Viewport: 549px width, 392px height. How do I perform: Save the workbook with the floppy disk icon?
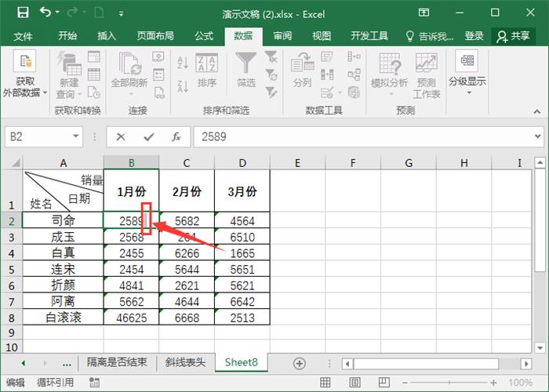[23, 13]
